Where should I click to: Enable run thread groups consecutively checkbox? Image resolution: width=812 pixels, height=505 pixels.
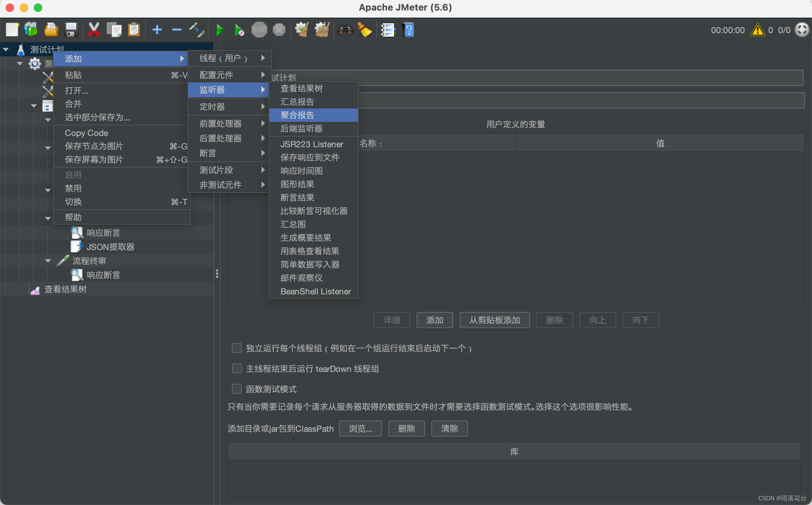coord(237,348)
